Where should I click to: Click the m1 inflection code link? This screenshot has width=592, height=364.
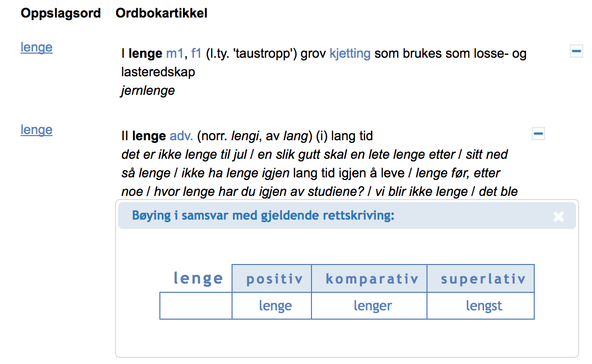pyautogui.click(x=174, y=53)
